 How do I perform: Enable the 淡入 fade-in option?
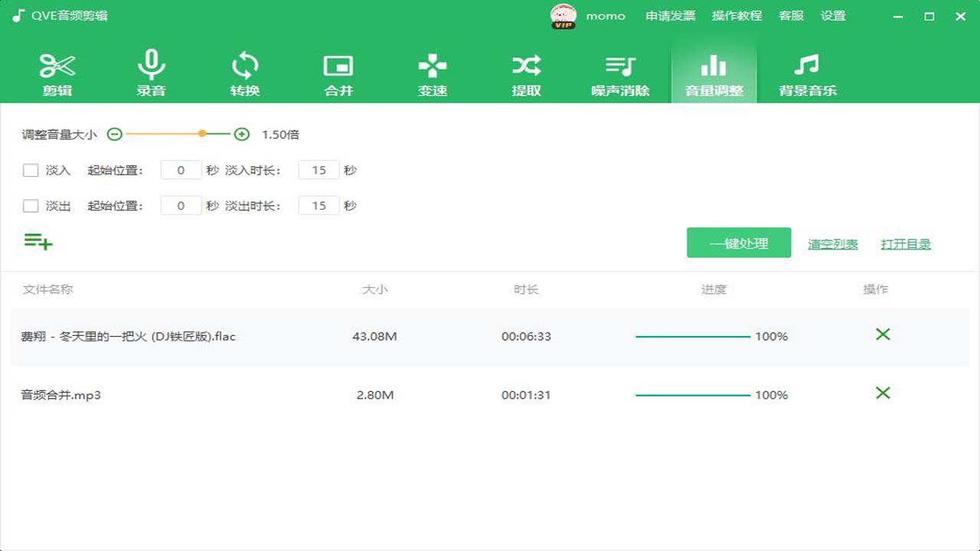point(31,170)
